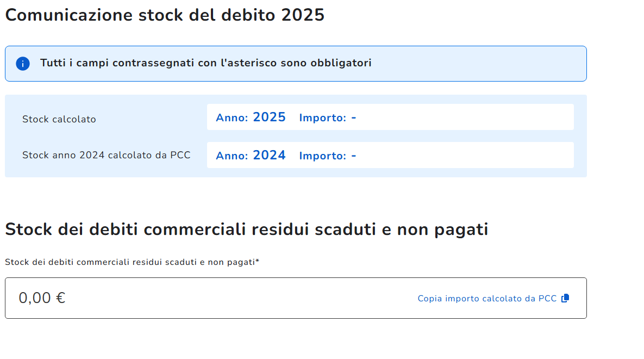Click the dash amount value in the 2024 row

pyautogui.click(x=354, y=156)
